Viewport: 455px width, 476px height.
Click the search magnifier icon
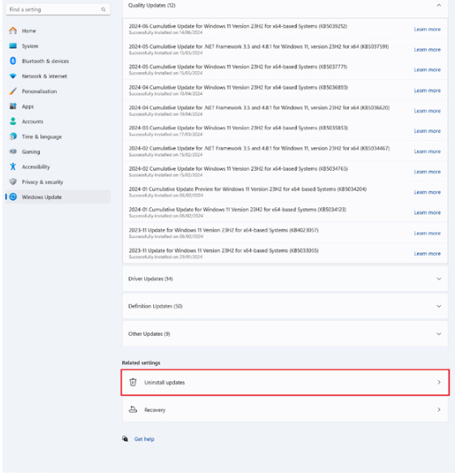pos(104,10)
